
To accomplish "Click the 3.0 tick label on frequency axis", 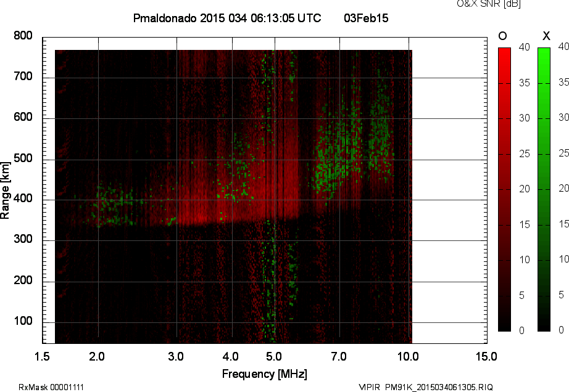I will tap(176, 357).
